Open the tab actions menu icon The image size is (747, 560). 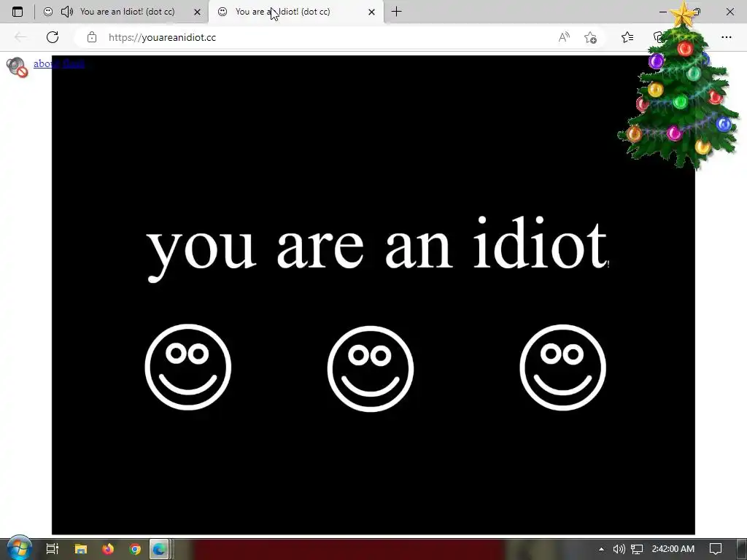(18, 12)
